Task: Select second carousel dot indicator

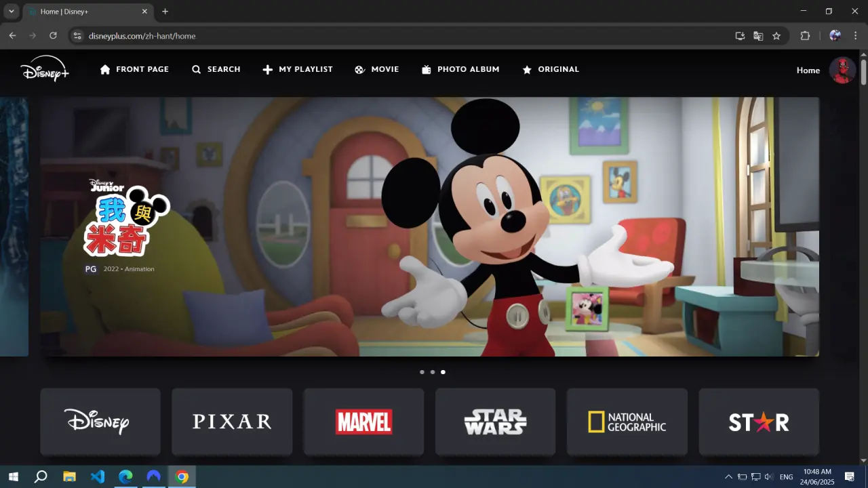Action: [432, 372]
